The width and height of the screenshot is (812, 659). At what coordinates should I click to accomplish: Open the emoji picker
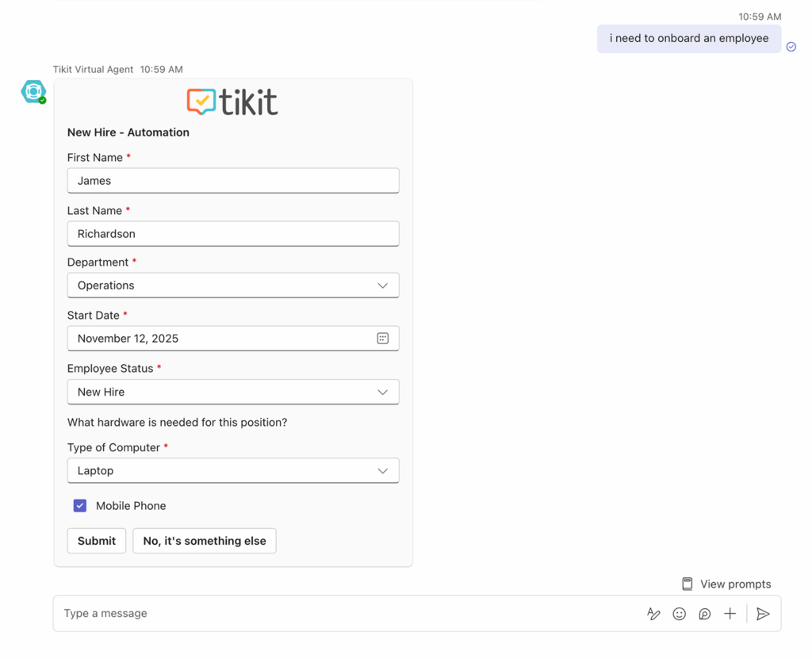(x=679, y=613)
